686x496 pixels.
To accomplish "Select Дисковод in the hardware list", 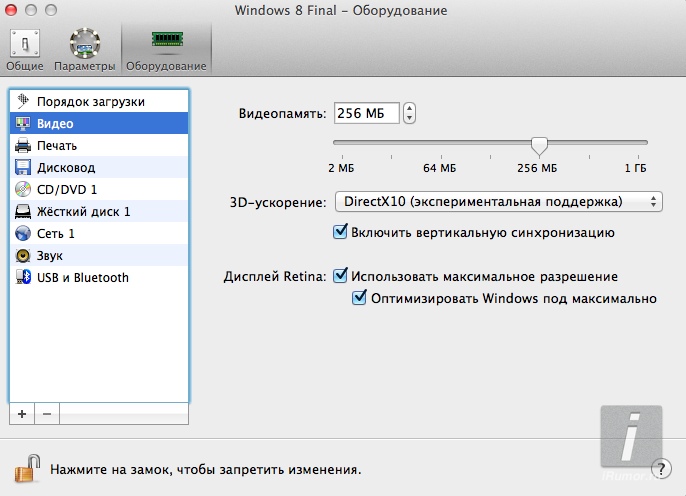I will tap(99, 168).
